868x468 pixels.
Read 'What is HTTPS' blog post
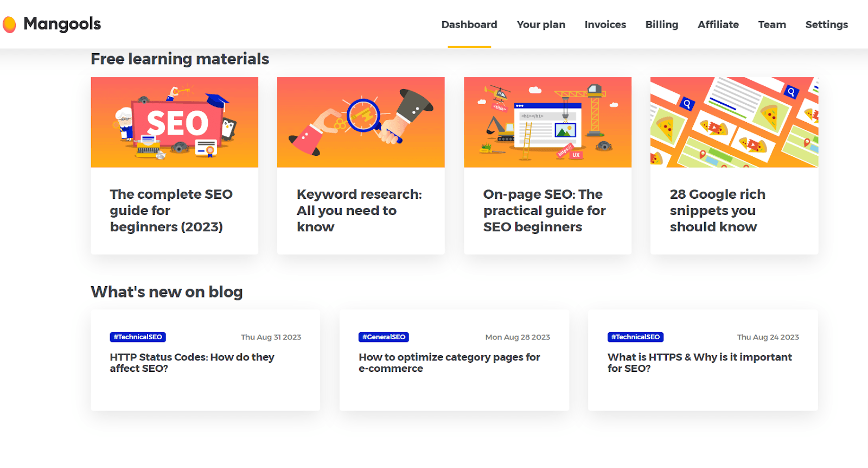click(x=699, y=363)
